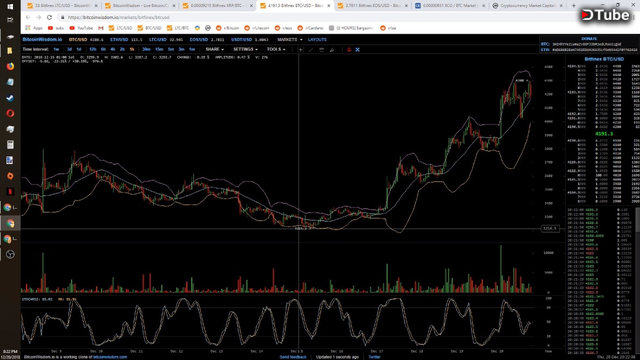Open the chart tools wrench icon

point(332,49)
